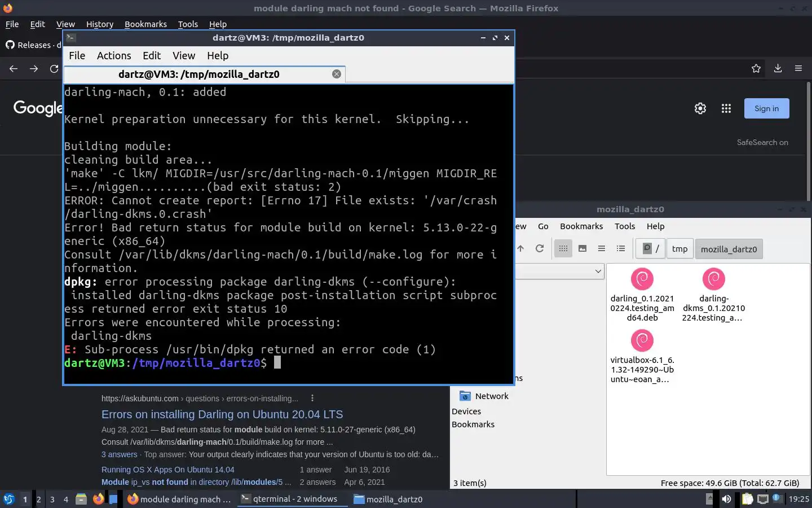Open terminal File menu
Viewport: 812px width, 508px height.
(x=77, y=55)
